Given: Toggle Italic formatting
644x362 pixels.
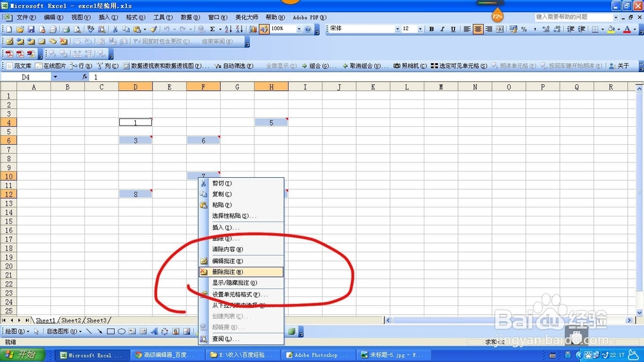Looking at the screenshot, I should tap(442, 29).
